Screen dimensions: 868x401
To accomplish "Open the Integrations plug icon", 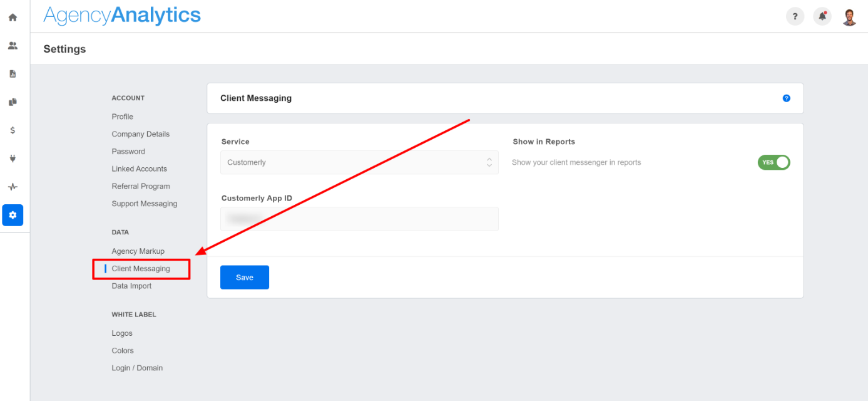I will pos(13,159).
